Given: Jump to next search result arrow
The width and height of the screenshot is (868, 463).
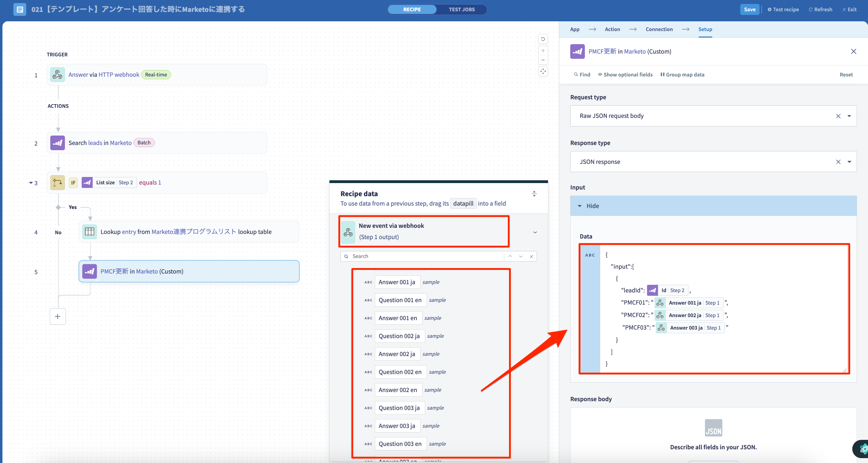Looking at the screenshot, I should pyautogui.click(x=521, y=256).
